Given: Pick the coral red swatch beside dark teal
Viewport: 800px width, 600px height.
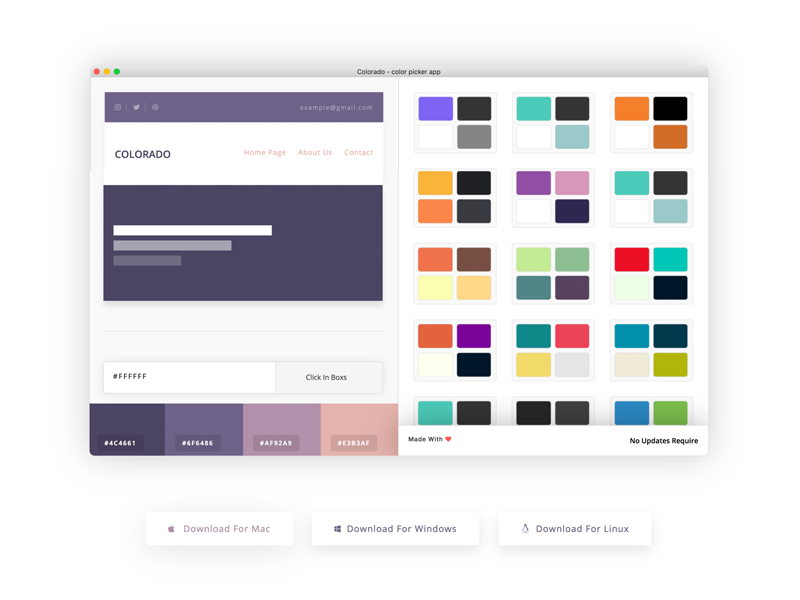Looking at the screenshot, I should (x=572, y=336).
